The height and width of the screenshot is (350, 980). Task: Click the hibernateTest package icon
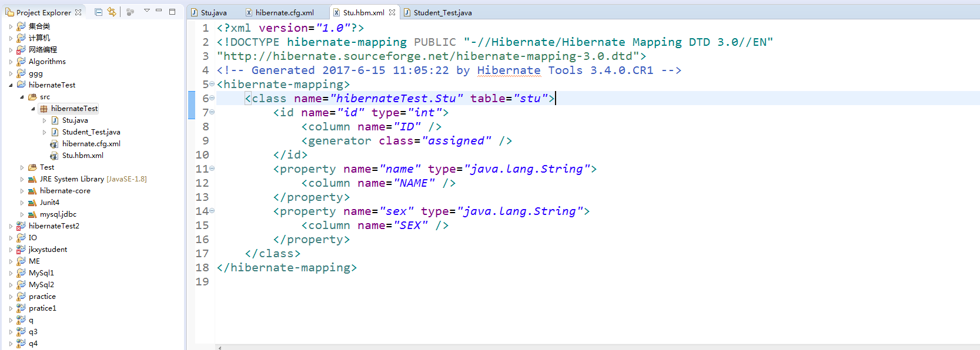pos(44,109)
